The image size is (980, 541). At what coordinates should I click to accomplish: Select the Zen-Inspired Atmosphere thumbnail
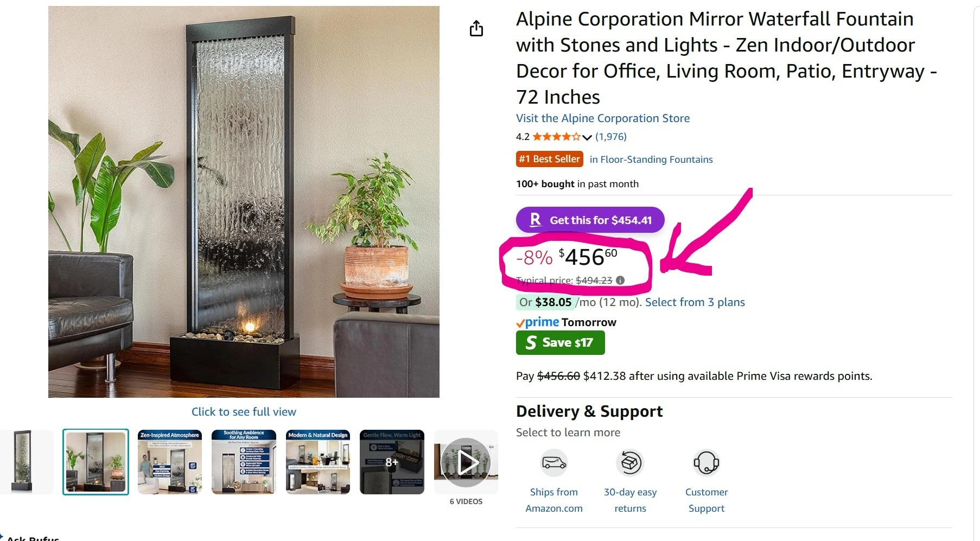point(170,462)
